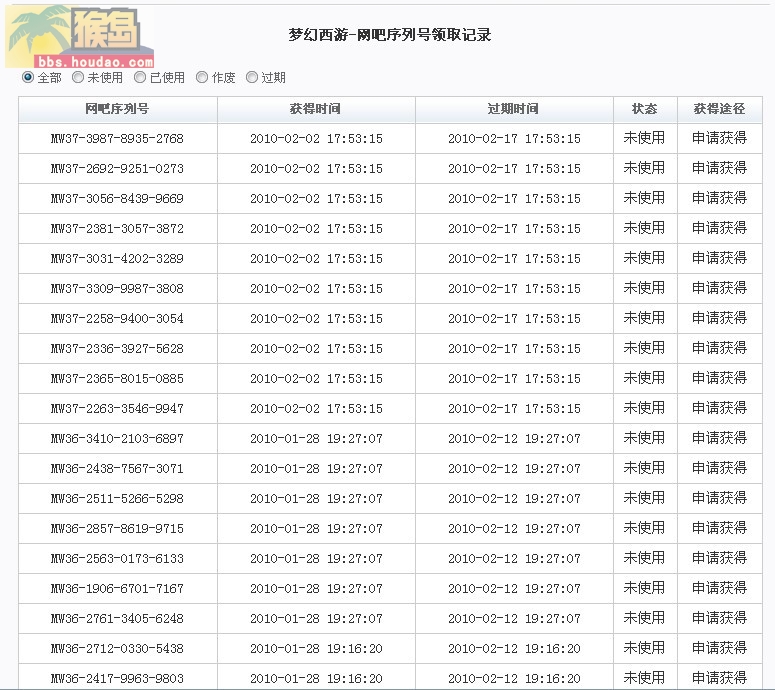Click serial number MW36-2438-7567-3071
Viewport: 775px width, 690px height.
pyautogui.click(x=117, y=469)
